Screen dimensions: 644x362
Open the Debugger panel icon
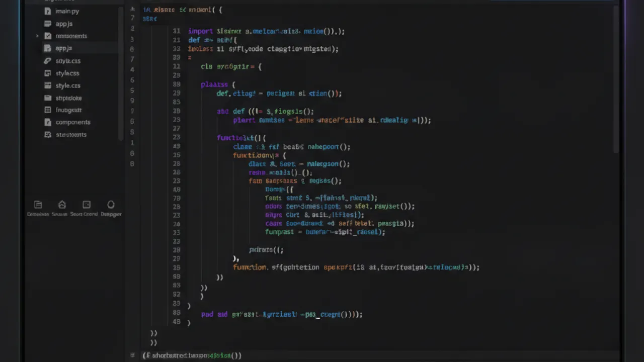111,205
